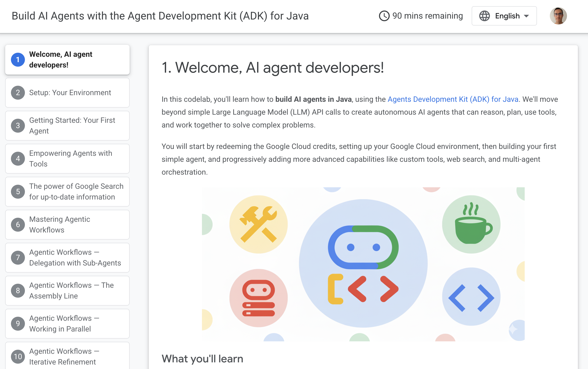Go to Setup: Your Environment step
Viewport: 588px width, 369px height.
click(70, 93)
